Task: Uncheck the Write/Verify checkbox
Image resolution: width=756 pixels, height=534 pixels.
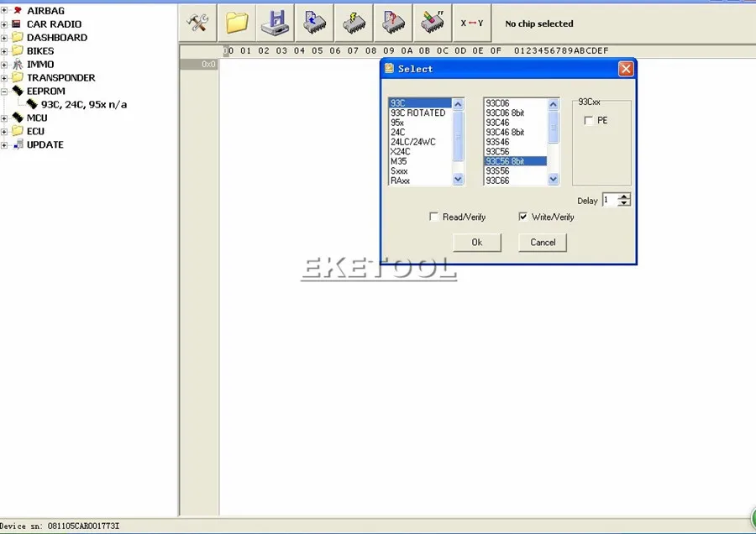Action: (x=522, y=217)
